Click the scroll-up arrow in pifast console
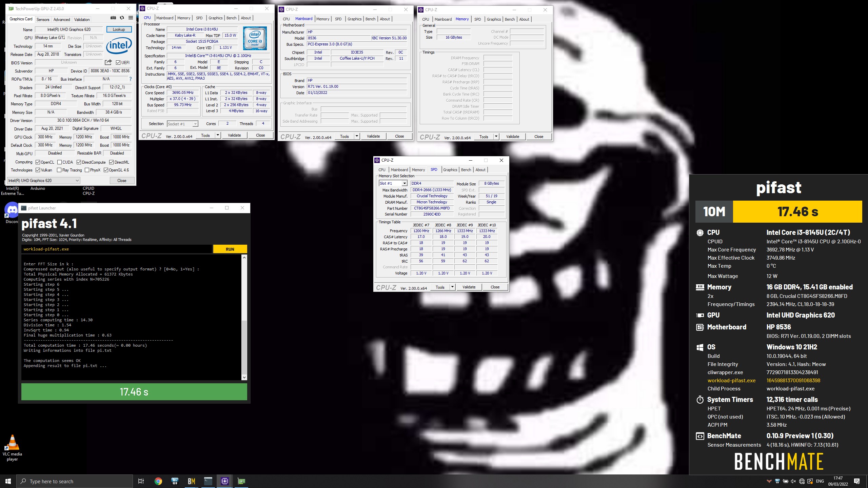This screenshot has height=488, width=868. (244, 258)
